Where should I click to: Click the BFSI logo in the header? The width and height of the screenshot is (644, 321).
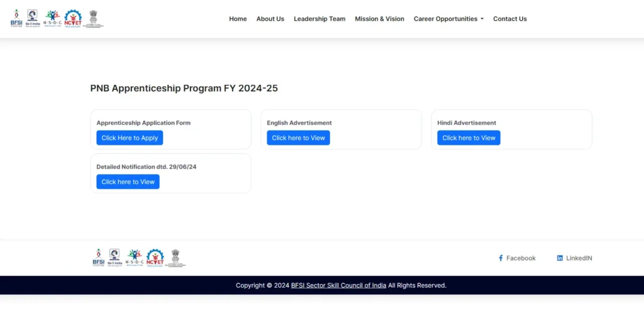pos(16,18)
